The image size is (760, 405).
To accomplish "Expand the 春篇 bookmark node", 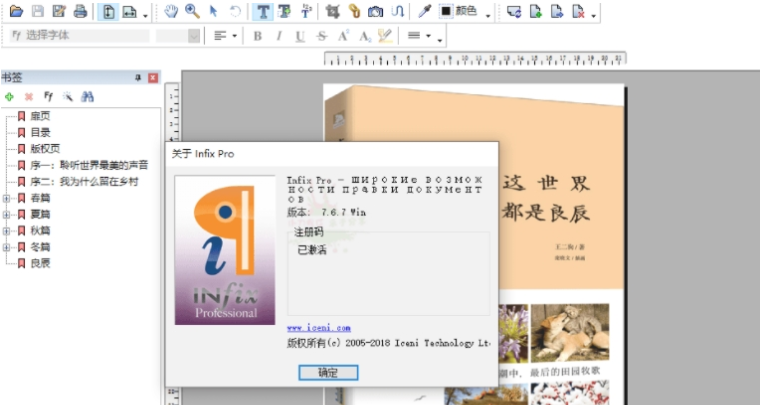I will 6,198.
